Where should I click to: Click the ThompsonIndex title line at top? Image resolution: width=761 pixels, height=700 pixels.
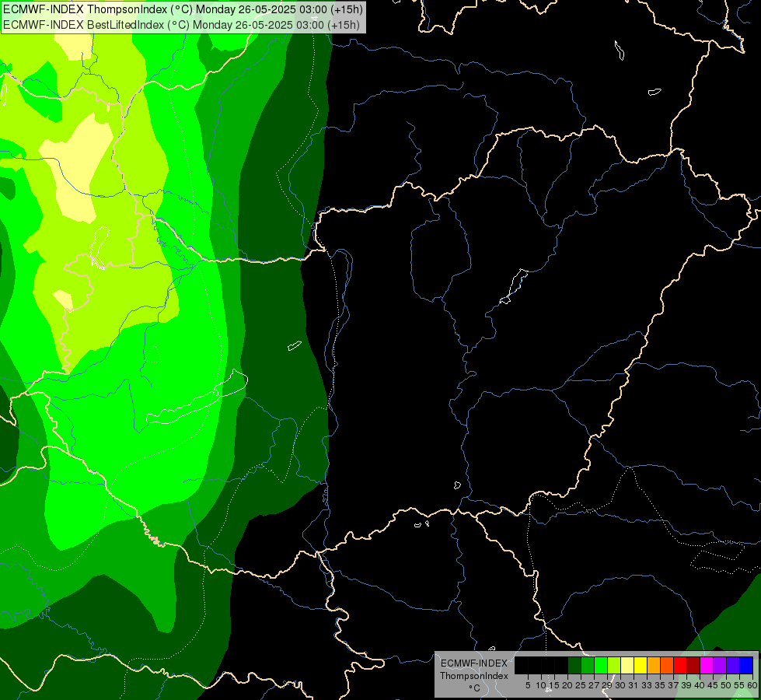(183, 9)
